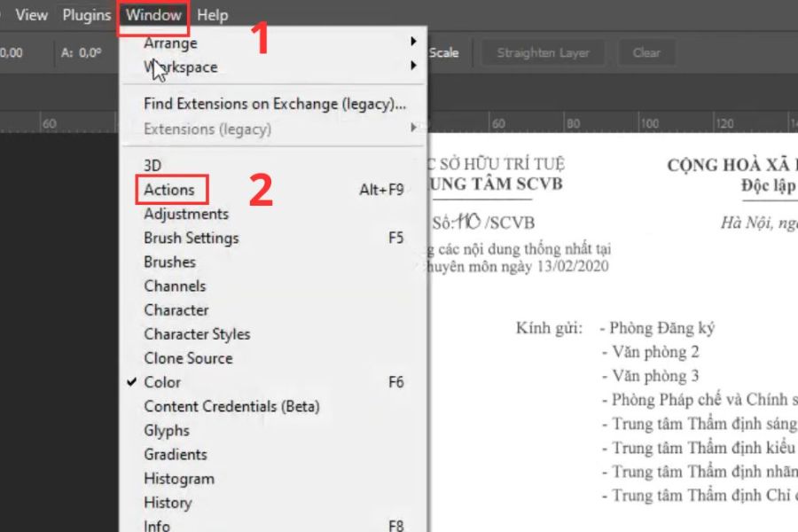Open the Help menu
Image resolution: width=798 pixels, height=532 pixels.
(x=212, y=15)
